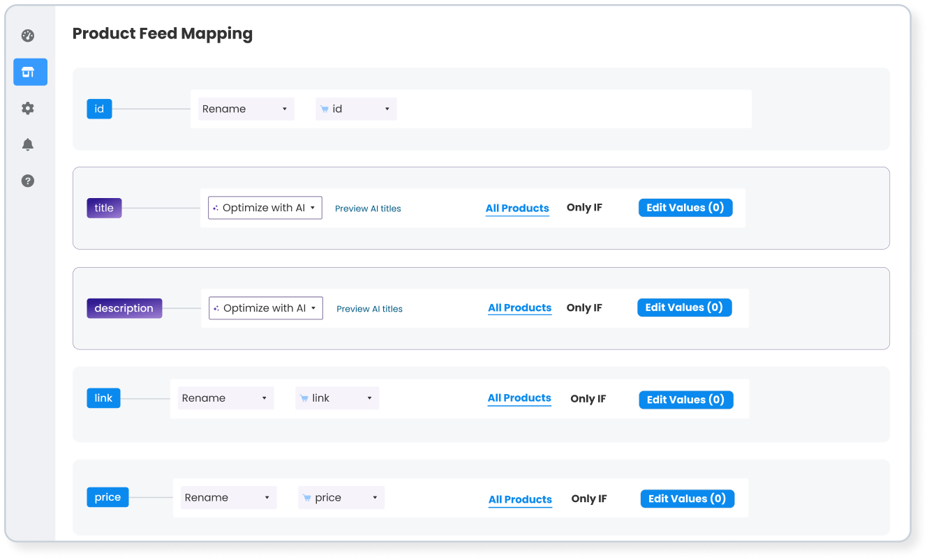Open the link source field dropdown

pos(337,398)
